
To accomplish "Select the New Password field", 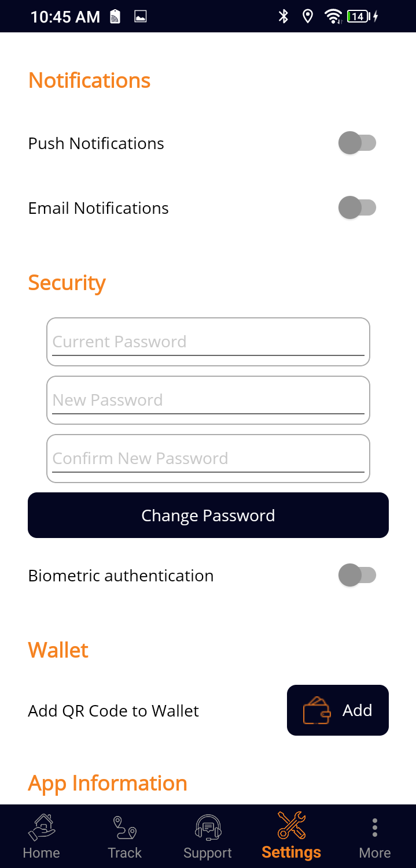I will coord(208,400).
